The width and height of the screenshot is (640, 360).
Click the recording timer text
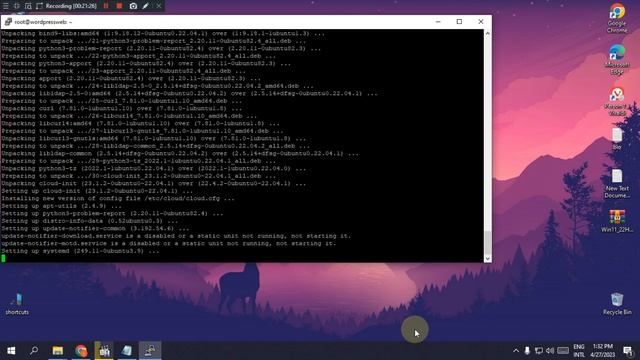71,6
